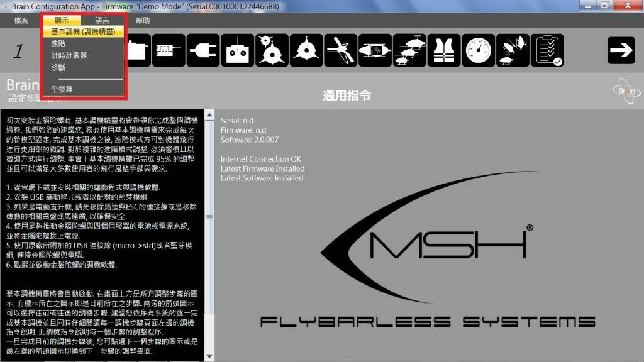Click the 通用指令 page heading
This screenshot has height=362, width=644.
point(347,96)
